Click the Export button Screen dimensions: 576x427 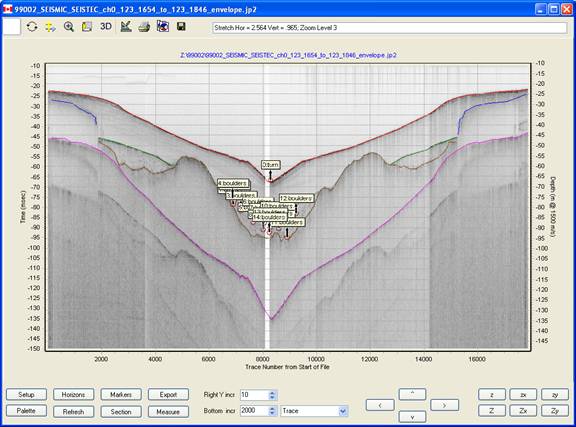[x=168, y=395]
